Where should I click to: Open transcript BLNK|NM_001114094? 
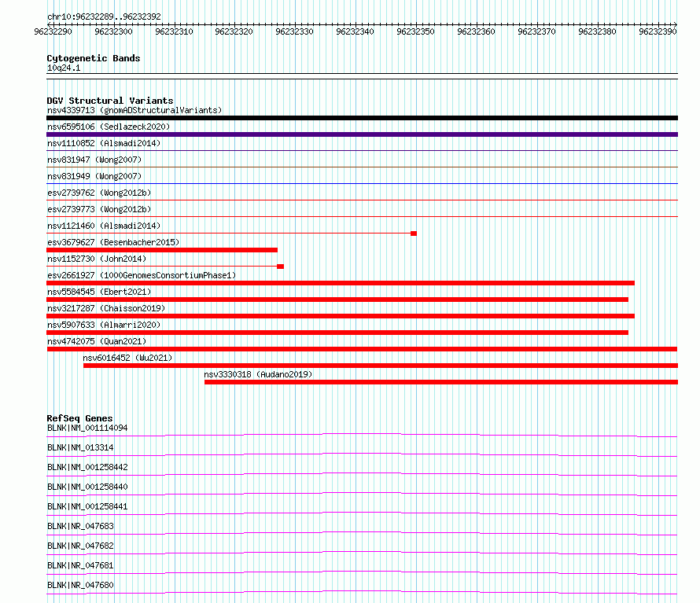[87, 428]
